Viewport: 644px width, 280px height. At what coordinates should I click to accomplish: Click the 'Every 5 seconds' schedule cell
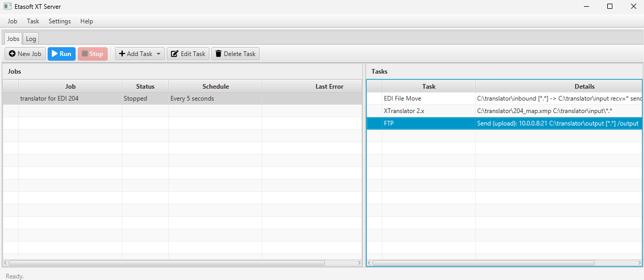coord(215,99)
